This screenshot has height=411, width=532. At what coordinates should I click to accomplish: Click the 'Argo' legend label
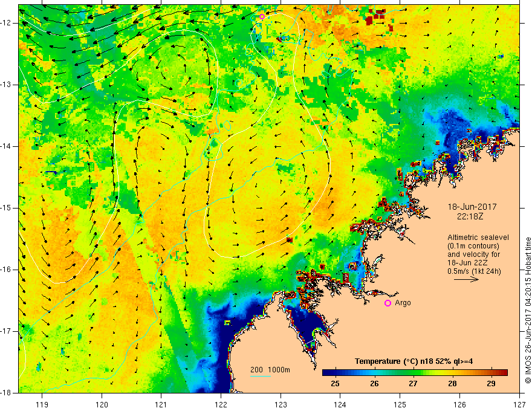tap(403, 303)
